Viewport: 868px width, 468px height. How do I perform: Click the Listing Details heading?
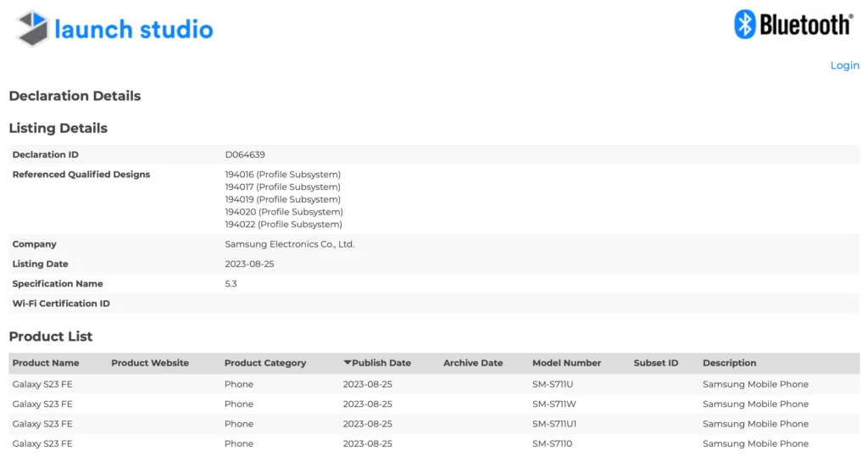[x=58, y=128]
